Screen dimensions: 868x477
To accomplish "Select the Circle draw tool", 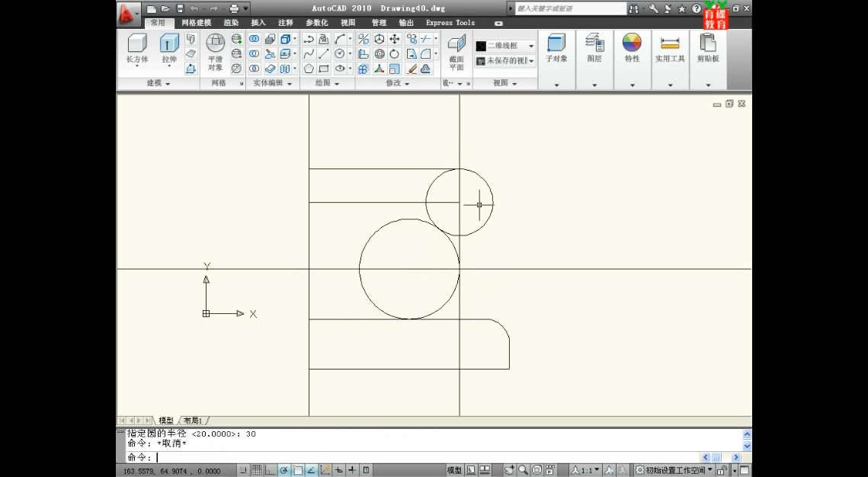I will (340, 53).
